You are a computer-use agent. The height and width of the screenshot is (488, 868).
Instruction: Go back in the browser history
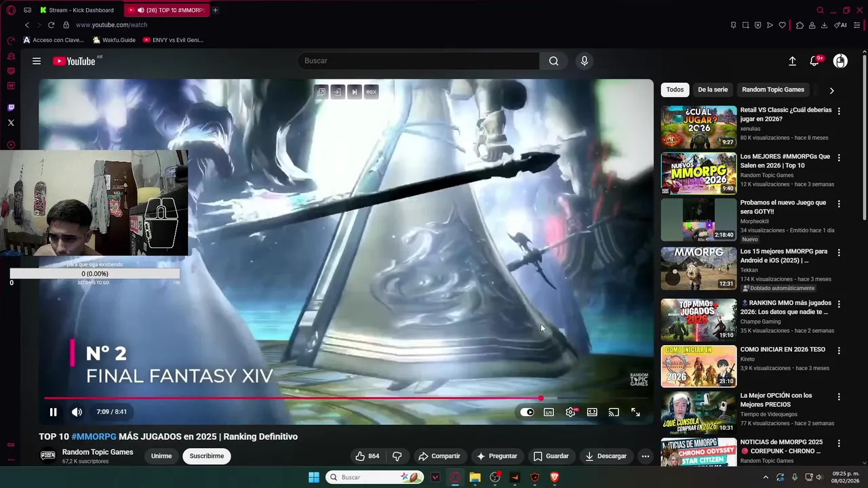click(26, 25)
